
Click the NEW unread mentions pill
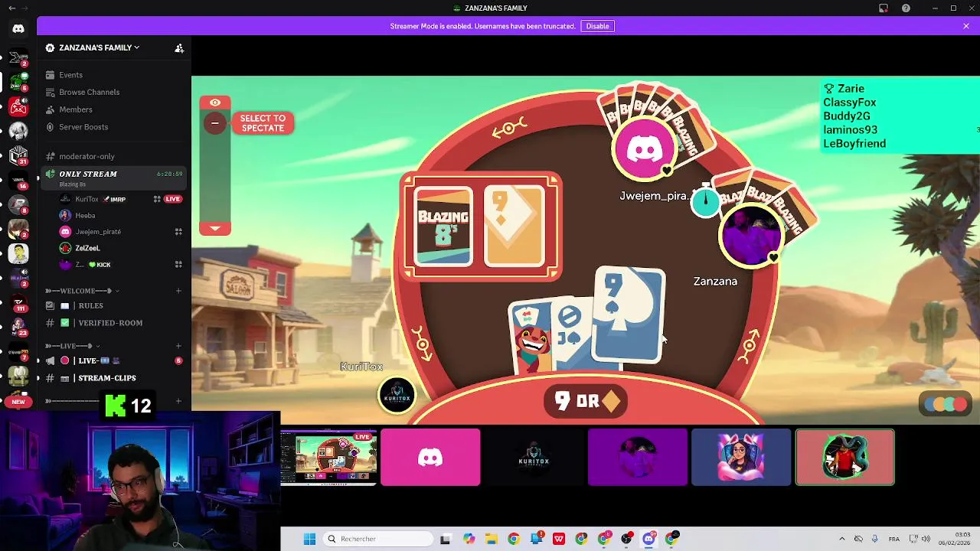[18, 402]
